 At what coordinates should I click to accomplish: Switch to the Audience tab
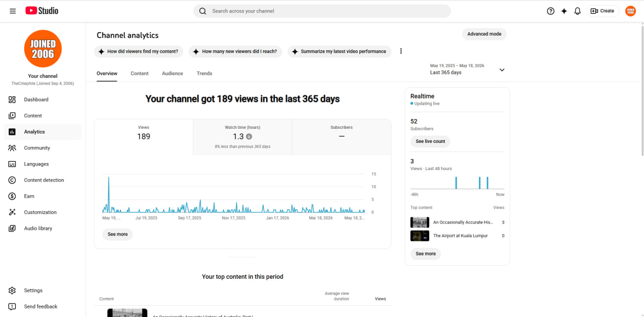point(173,73)
